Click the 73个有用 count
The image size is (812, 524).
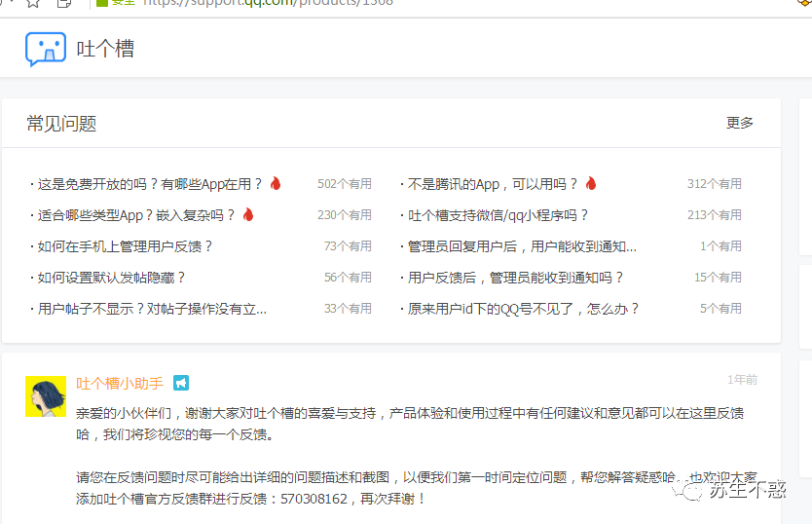click(x=348, y=246)
